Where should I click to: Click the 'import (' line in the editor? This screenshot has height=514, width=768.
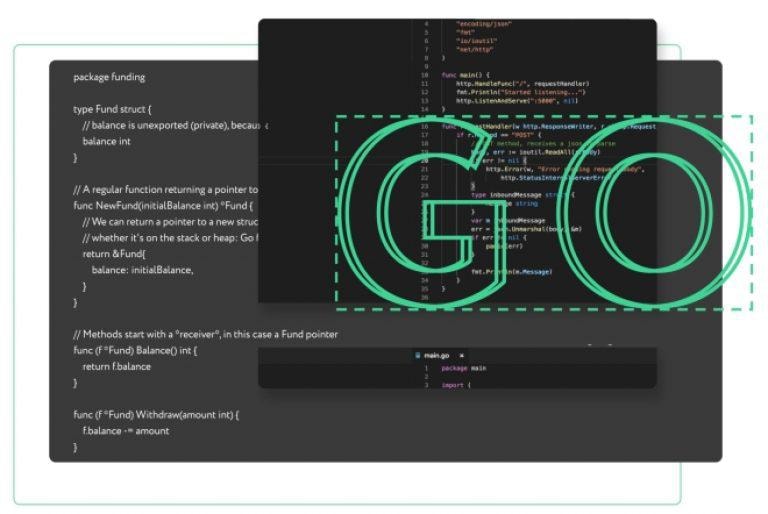[x=456, y=385]
